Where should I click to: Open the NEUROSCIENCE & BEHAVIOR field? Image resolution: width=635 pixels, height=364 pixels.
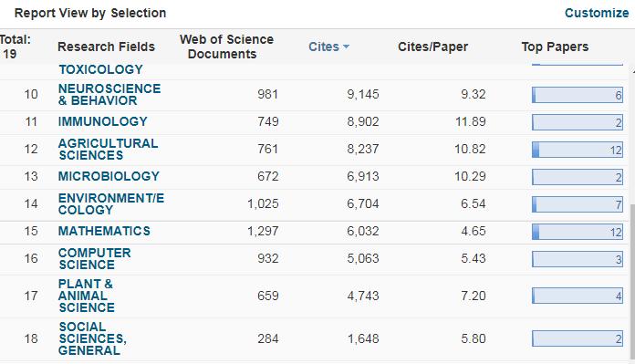coord(109,94)
